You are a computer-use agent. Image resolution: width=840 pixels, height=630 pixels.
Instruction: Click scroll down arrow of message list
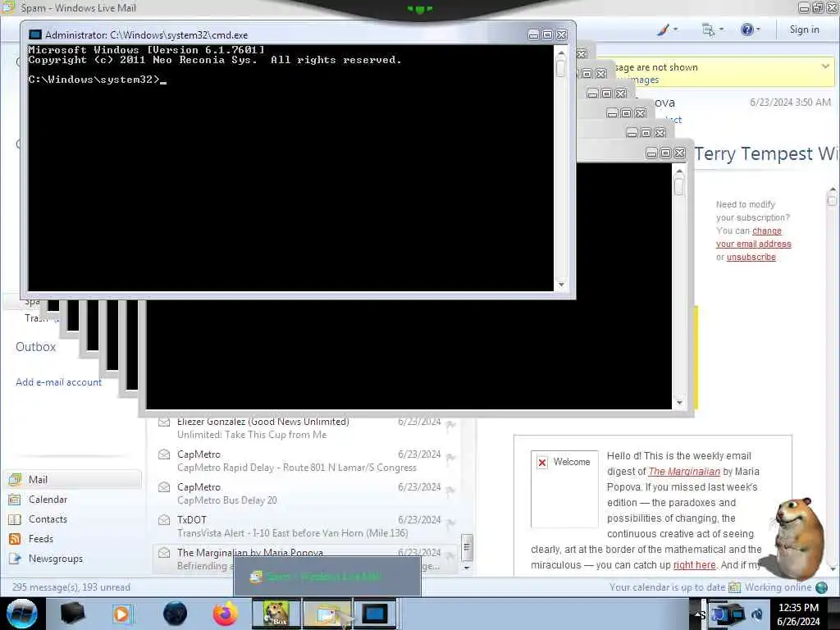pyautogui.click(x=467, y=568)
